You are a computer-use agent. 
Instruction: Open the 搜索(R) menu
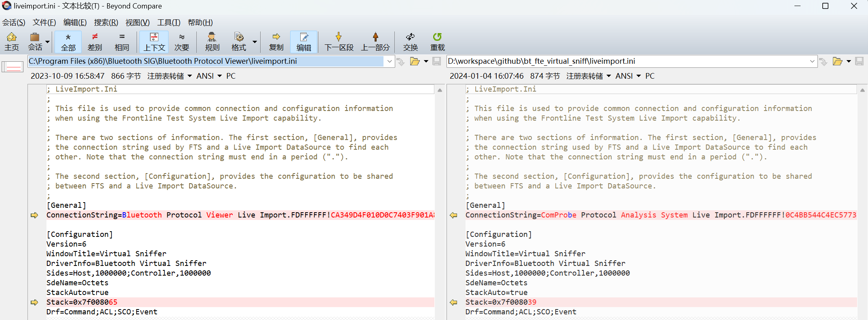point(106,23)
